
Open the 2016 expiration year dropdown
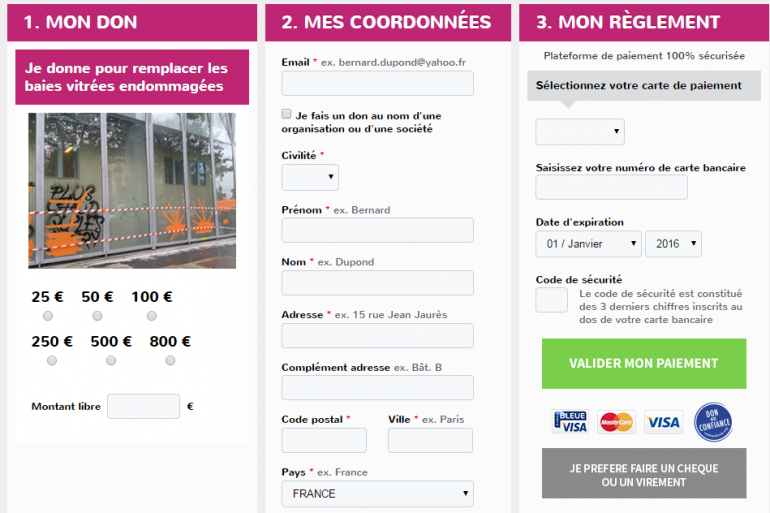[673, 244]
